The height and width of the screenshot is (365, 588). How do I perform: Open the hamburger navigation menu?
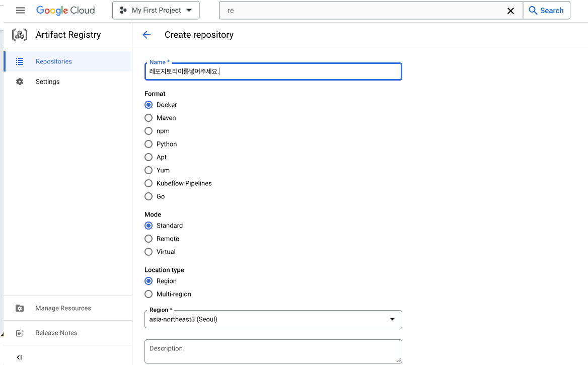coord(21,11)
